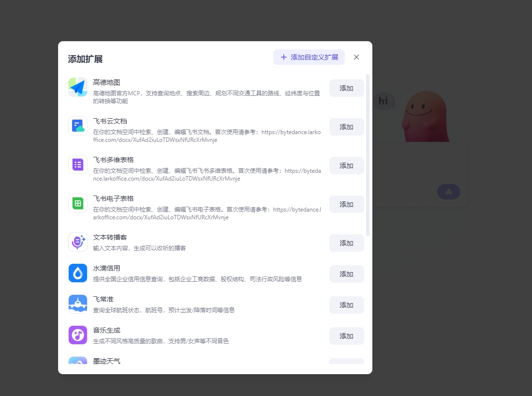Click the 添加扩展 dialog heading
Viewport: 532px width, 396px height.
coord(85,59)
